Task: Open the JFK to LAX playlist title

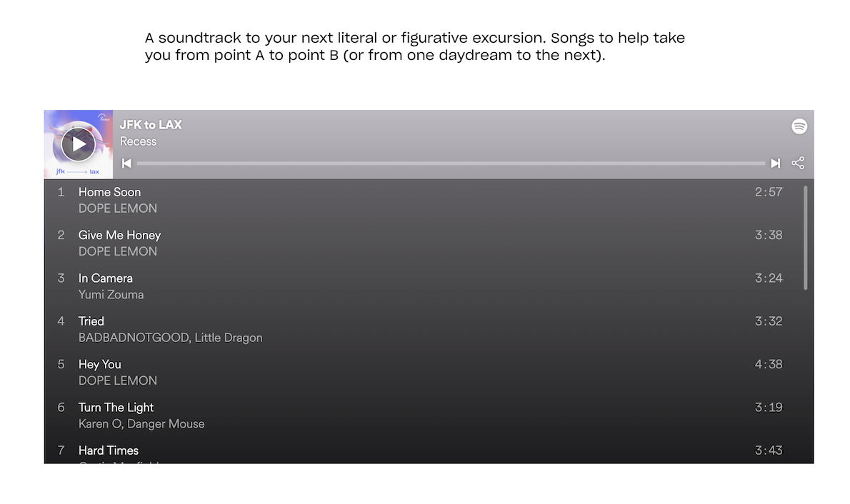Action: tap(151, 125)
